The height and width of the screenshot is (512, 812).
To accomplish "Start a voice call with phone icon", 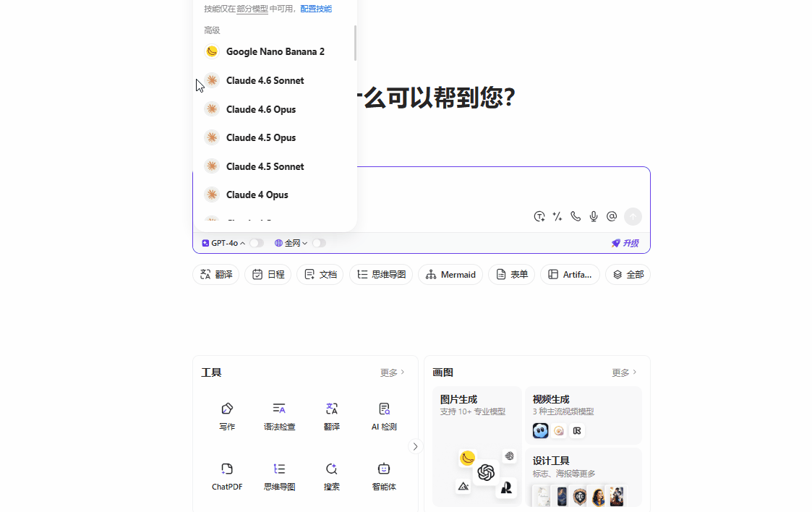I will coord(576,216).
